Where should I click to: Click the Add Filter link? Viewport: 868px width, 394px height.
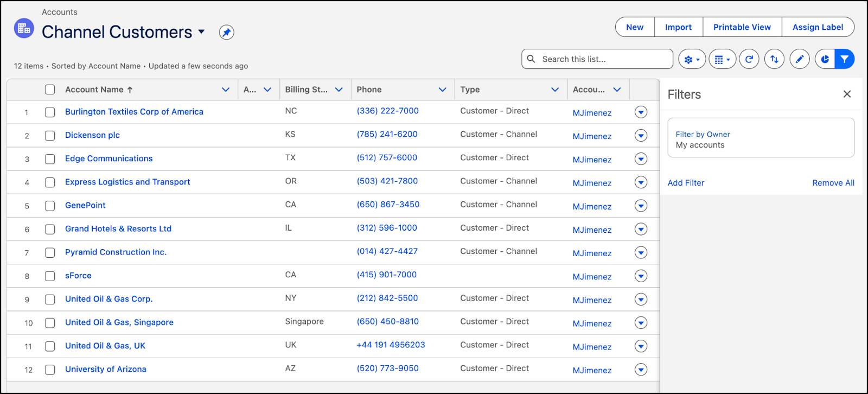click(686, 183)
